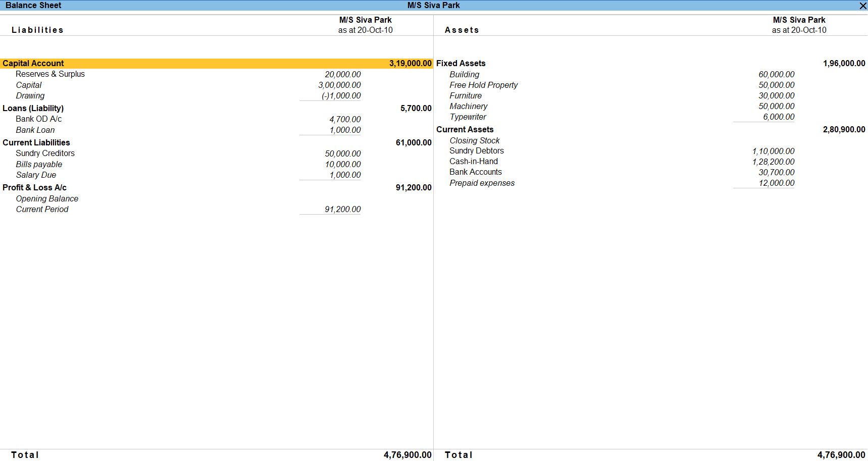This screenshot has height=461, width=868.
Task: Expand Current Liabilities group
Action: (x=36, y=142)
